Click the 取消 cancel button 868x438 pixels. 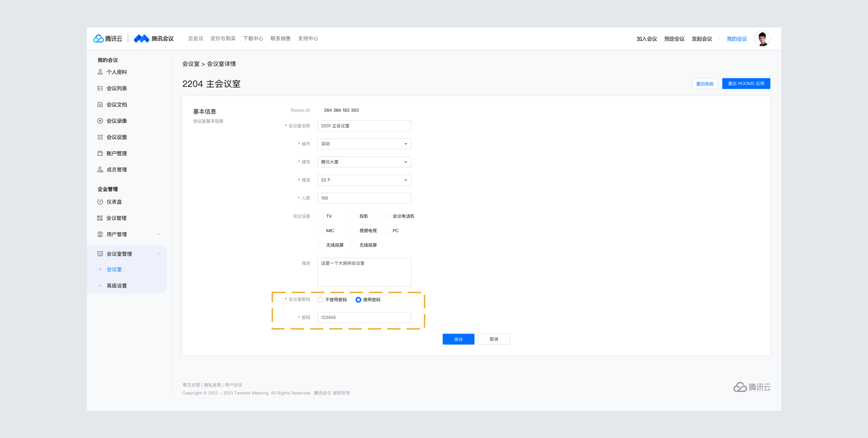494,339
